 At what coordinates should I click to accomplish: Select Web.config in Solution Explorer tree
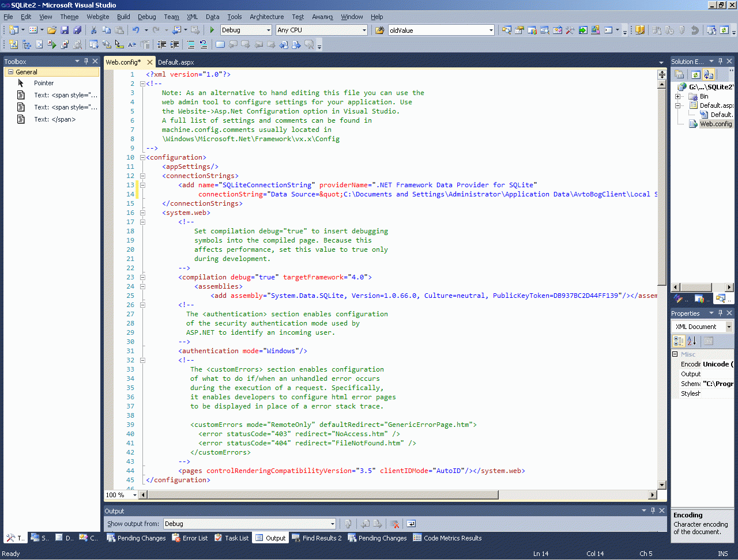pyautogui.click(x=716, y=124)
